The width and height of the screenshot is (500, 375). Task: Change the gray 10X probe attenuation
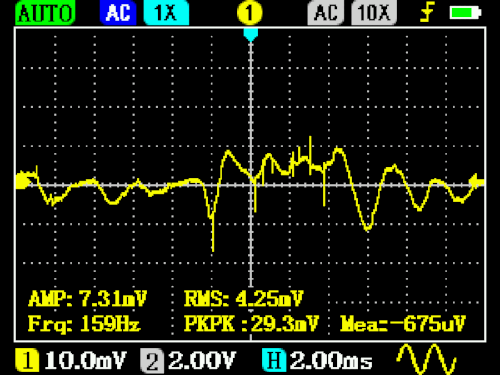(x=374, y=13)
